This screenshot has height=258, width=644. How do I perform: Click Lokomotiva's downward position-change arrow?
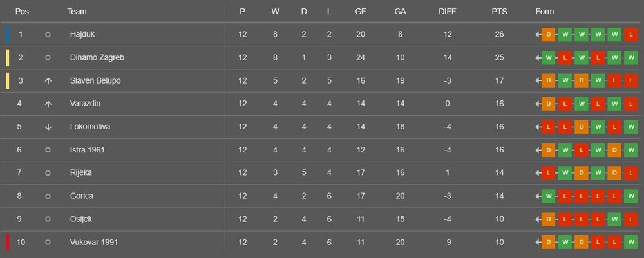[48, 127]
